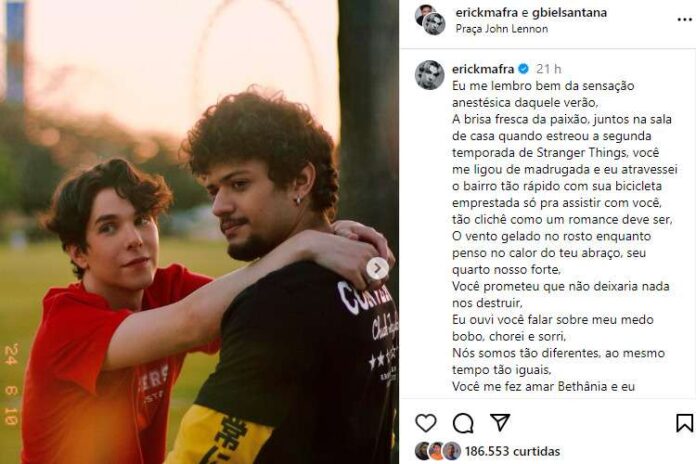Open the 21 h post timestamp
This screenshot has width=696, height=464.
pos(549,69)
